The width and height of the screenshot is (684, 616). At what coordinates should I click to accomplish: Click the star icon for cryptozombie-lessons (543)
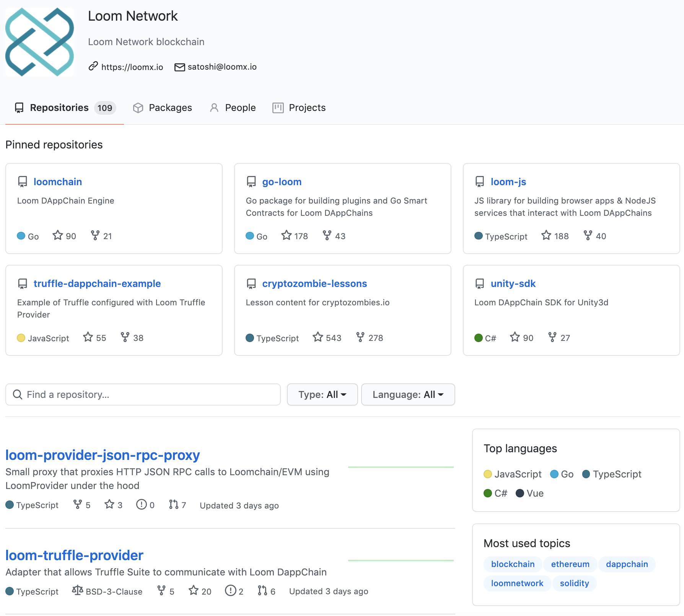tap(318, 337)
